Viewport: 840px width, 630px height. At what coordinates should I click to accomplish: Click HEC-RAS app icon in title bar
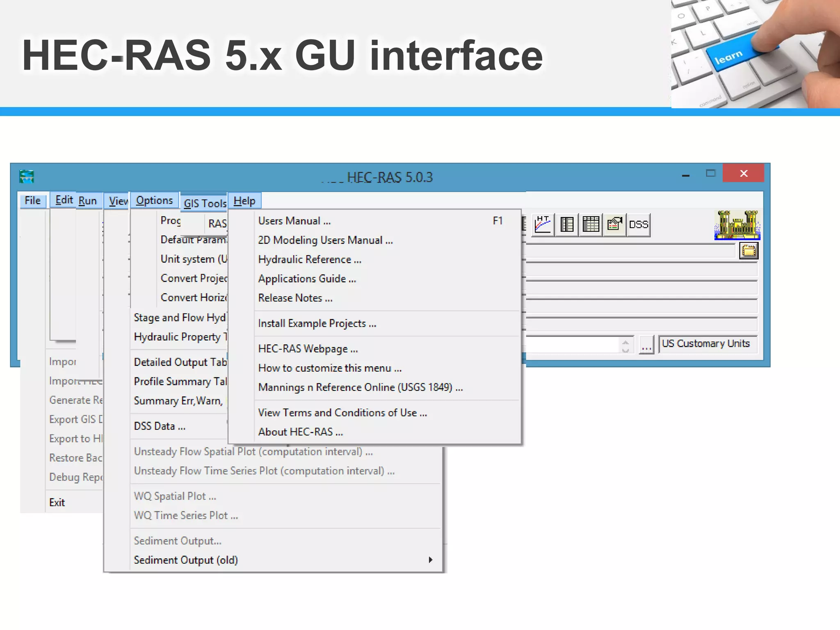click(27, 176)
